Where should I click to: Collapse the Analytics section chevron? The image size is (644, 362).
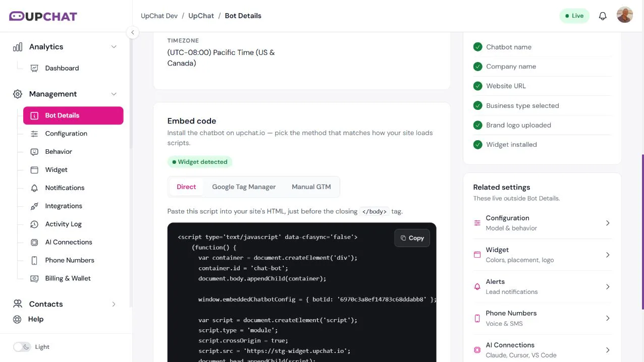(x=114, y=47)
